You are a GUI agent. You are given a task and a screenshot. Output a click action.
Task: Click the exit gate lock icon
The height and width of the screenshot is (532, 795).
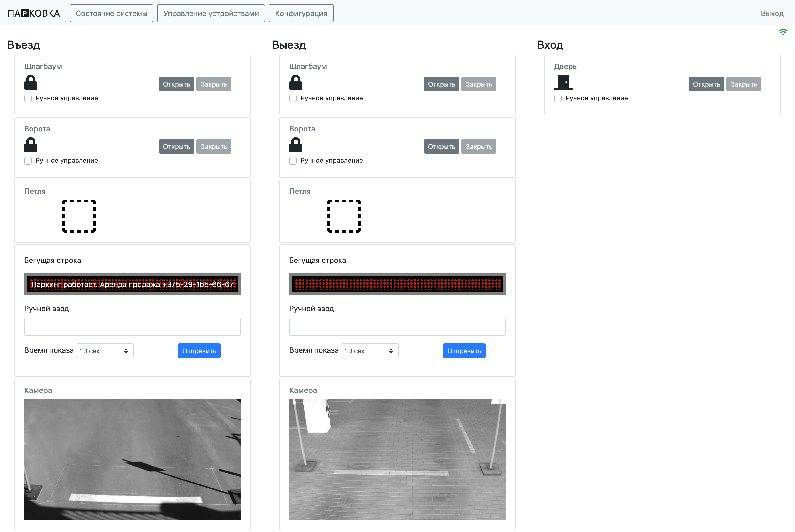[295, 145]
